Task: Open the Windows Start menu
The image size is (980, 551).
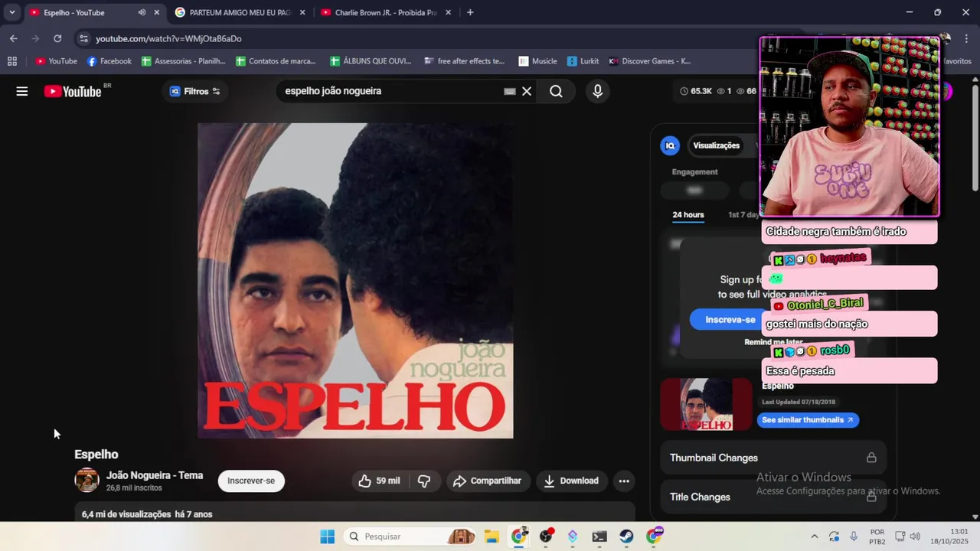Action: point(327,536)
